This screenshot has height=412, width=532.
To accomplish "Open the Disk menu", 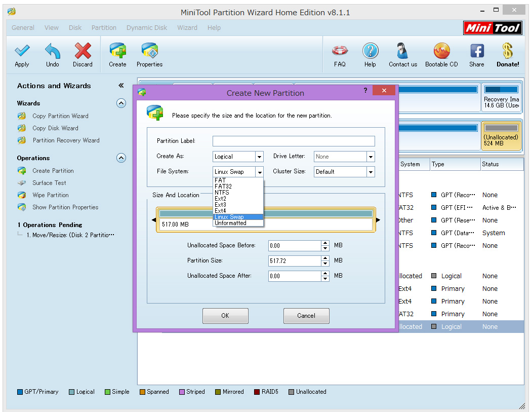I will pyautogui.click(x=75, y=28).
